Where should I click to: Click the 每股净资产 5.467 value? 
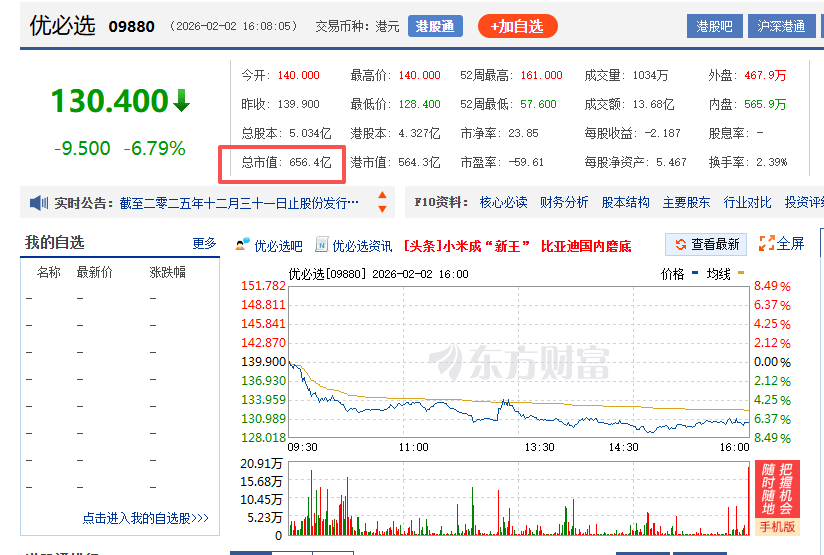[x=671, y=162]
